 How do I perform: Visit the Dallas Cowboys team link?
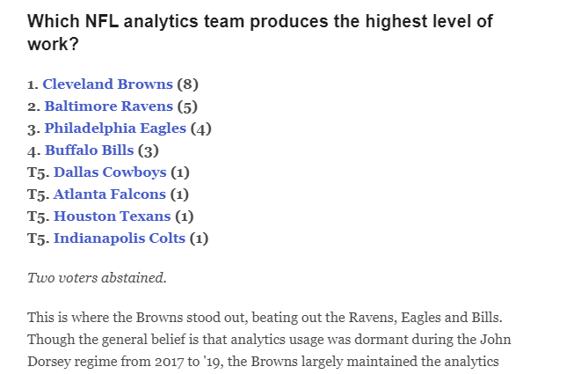(x=110, y=172)
